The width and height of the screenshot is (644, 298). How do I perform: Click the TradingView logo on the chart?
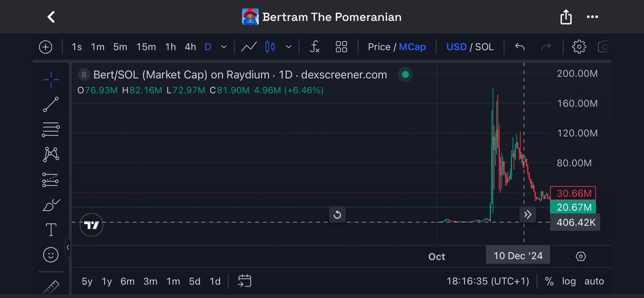pos(92,225)
